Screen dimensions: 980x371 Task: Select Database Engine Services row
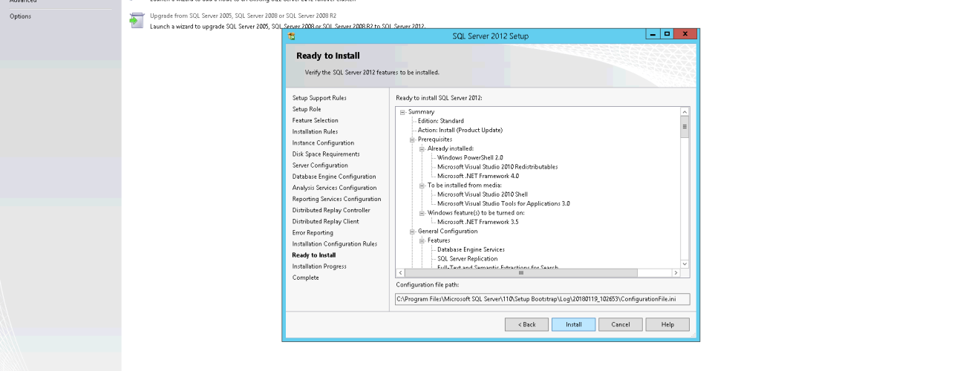point(471,249)
